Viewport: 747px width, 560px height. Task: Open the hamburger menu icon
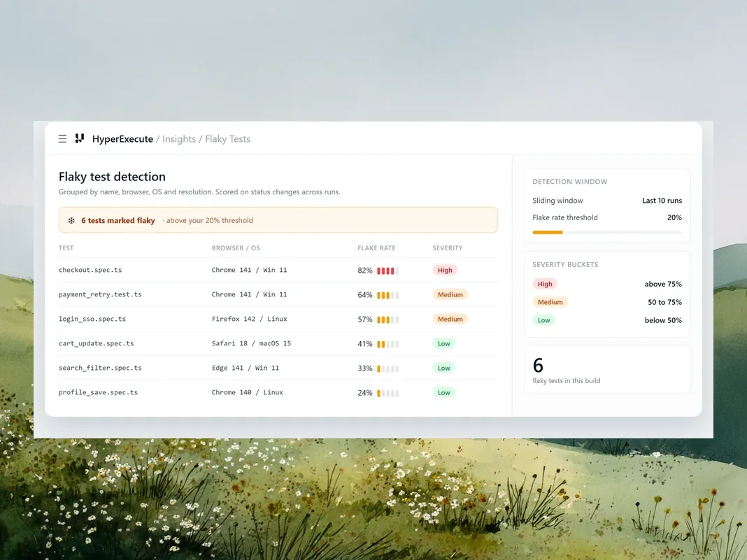62,138
